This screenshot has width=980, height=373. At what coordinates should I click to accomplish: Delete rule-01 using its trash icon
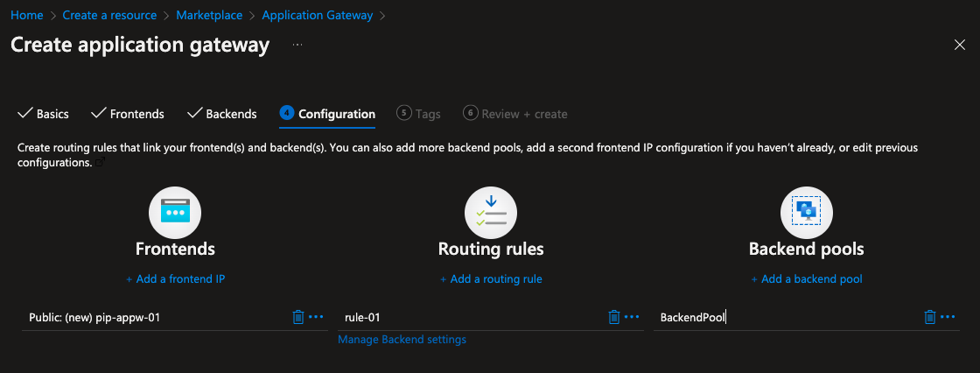coord(614,317)
